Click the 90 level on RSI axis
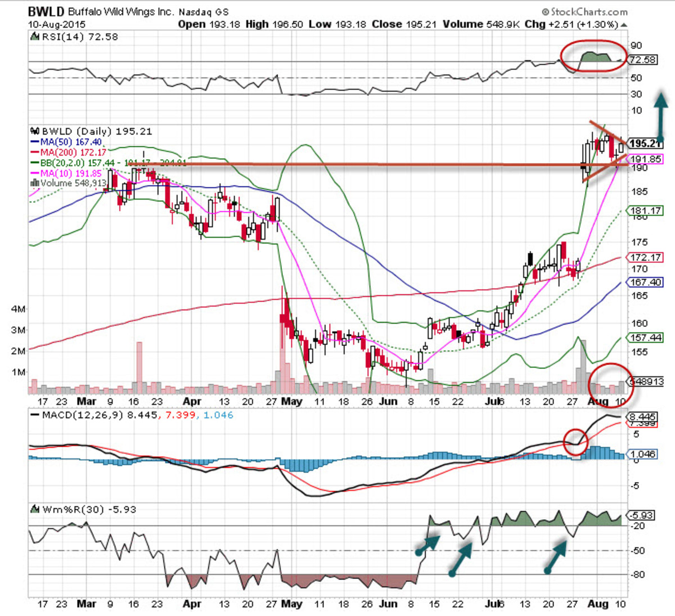Screen dimensions: 675x616 [x=636, y=46]
